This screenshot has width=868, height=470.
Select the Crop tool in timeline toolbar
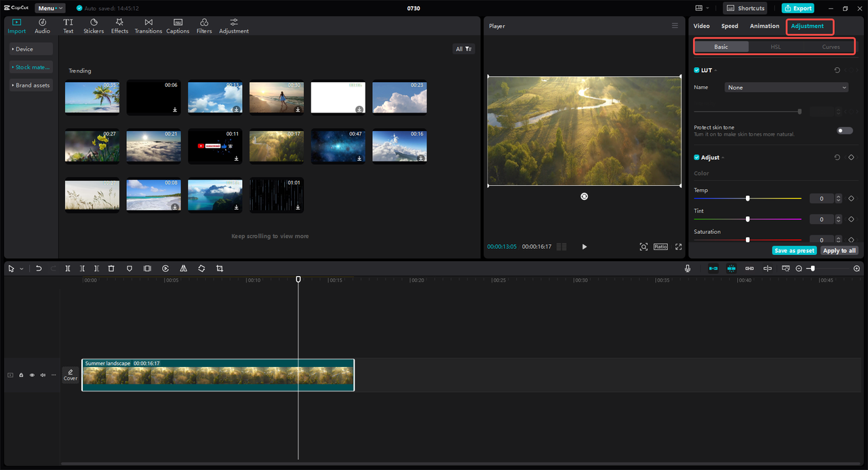(x=219, y=269)
